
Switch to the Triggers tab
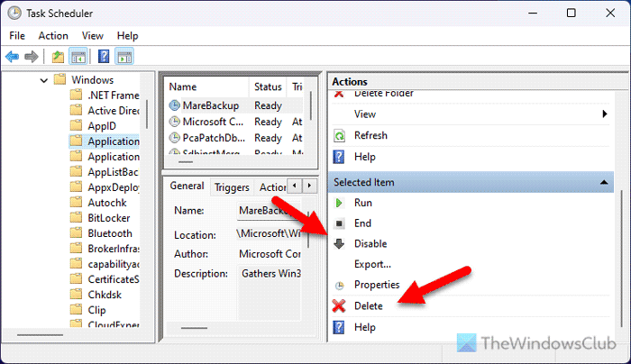(x=232, y=187)
